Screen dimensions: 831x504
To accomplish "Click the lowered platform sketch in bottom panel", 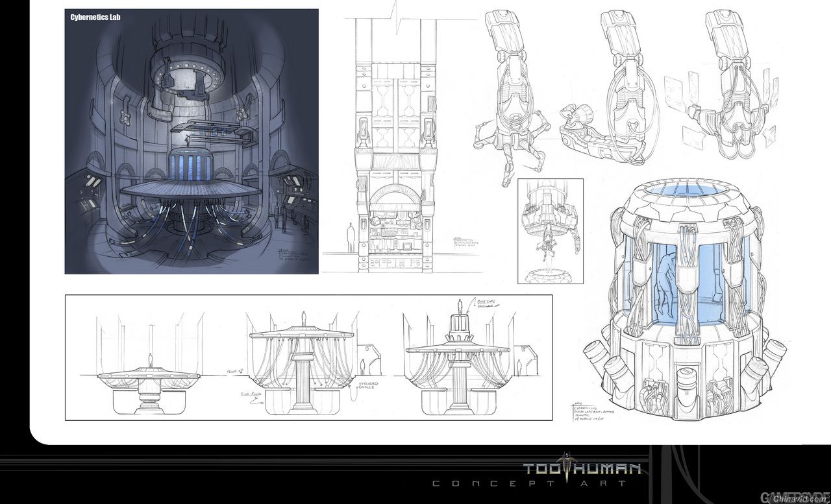I will [x=151, y=363].
